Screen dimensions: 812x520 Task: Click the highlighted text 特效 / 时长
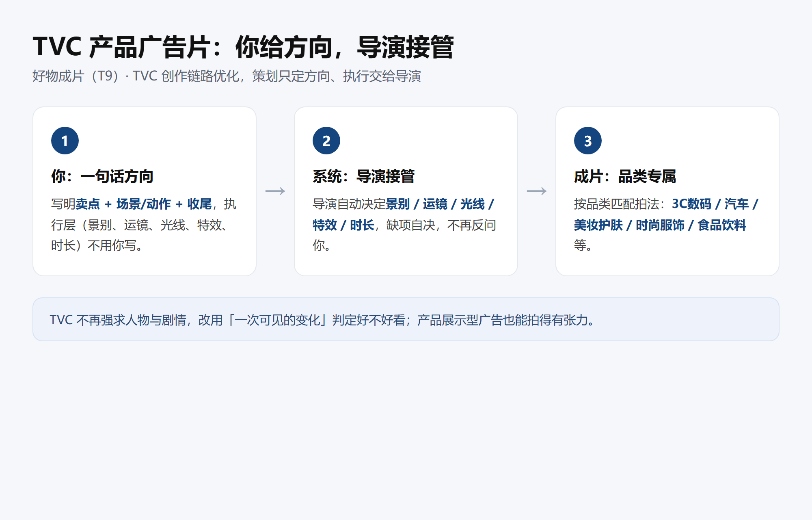point(343,225)
